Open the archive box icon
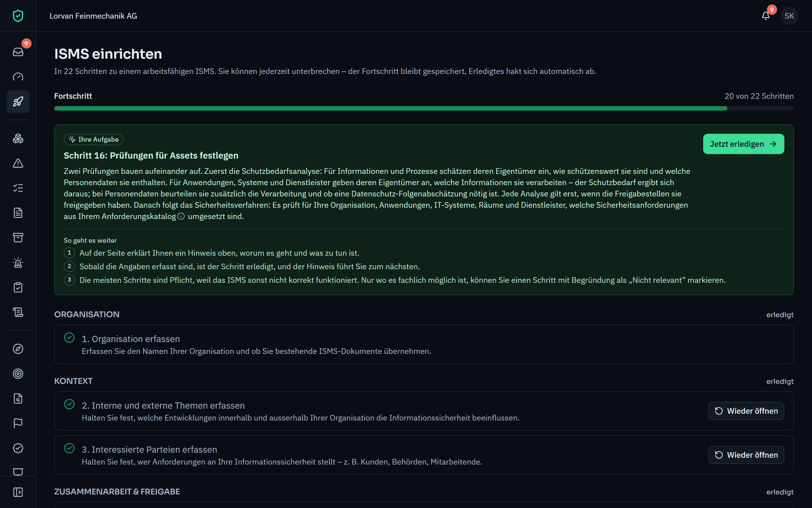The image size is (812, 508). (18, 238)
